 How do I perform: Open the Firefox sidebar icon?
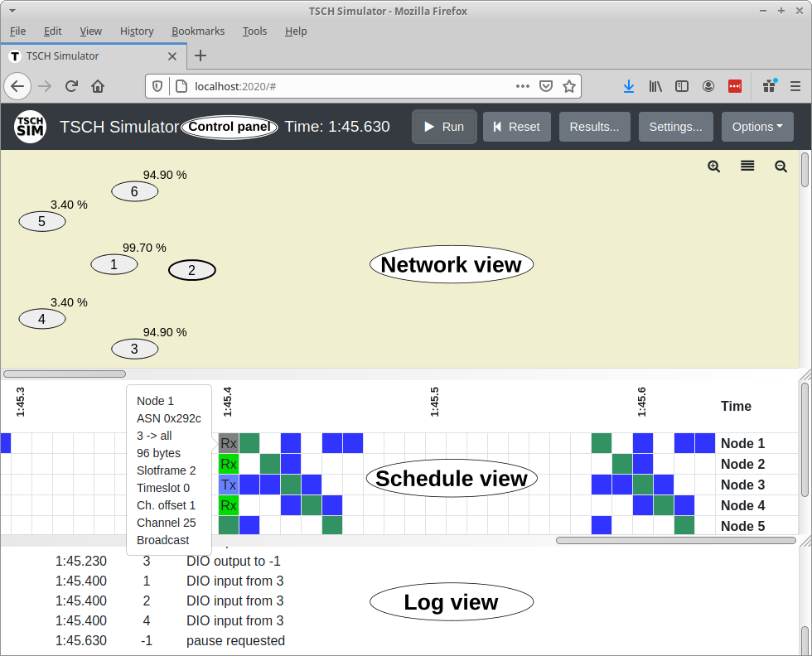[x=681, y=86]
